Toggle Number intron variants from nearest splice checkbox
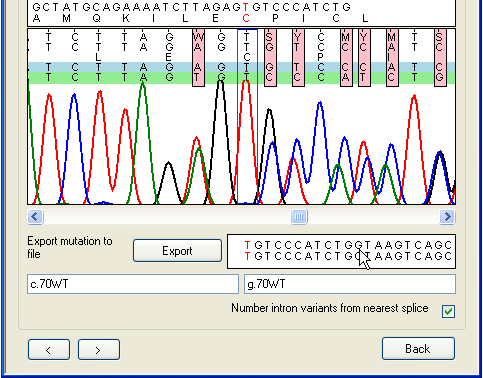The image size is (483, 378). [448, 311]
